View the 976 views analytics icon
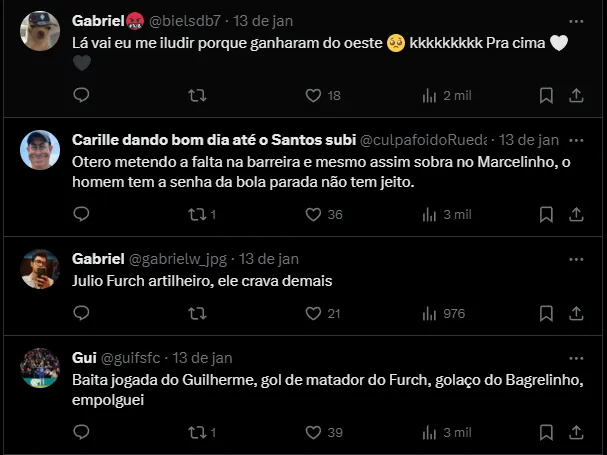This screenshot has height=455, width=607. 431,313
